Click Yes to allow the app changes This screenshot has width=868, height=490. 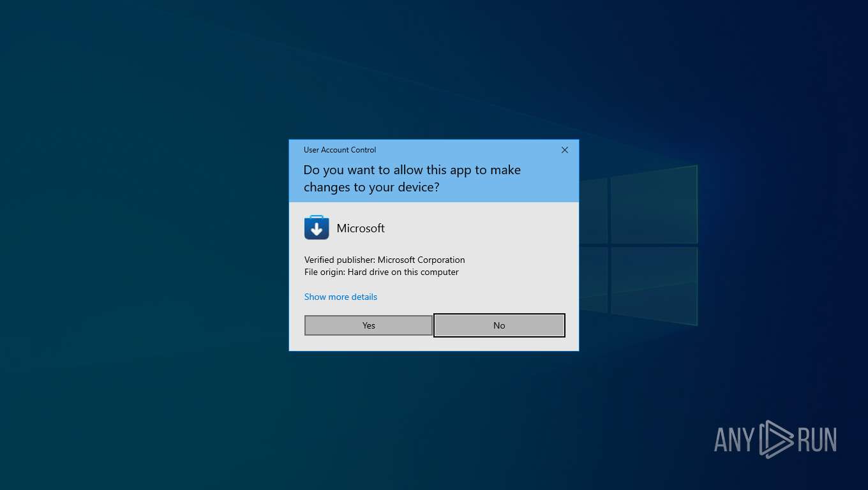coord(368,325)
